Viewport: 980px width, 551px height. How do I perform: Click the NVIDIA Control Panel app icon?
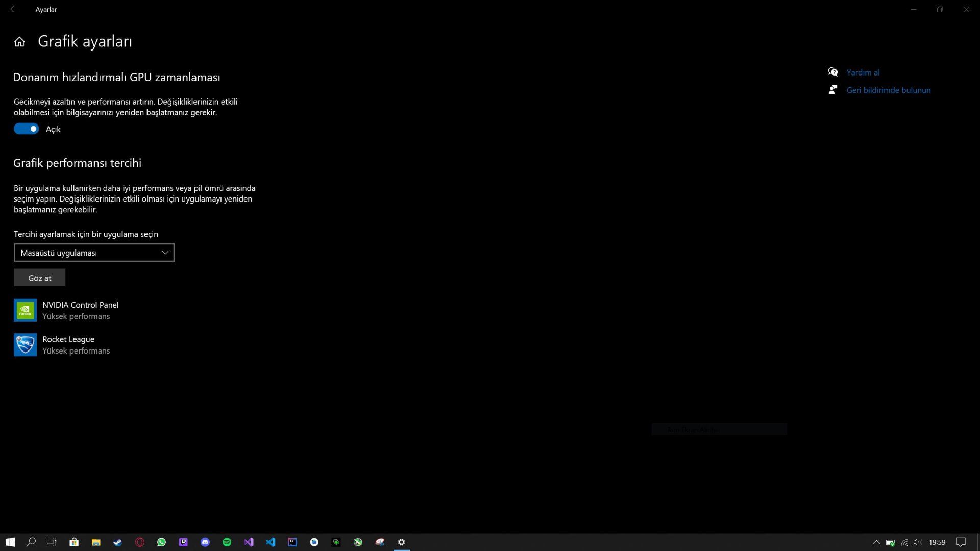[25, 310]
